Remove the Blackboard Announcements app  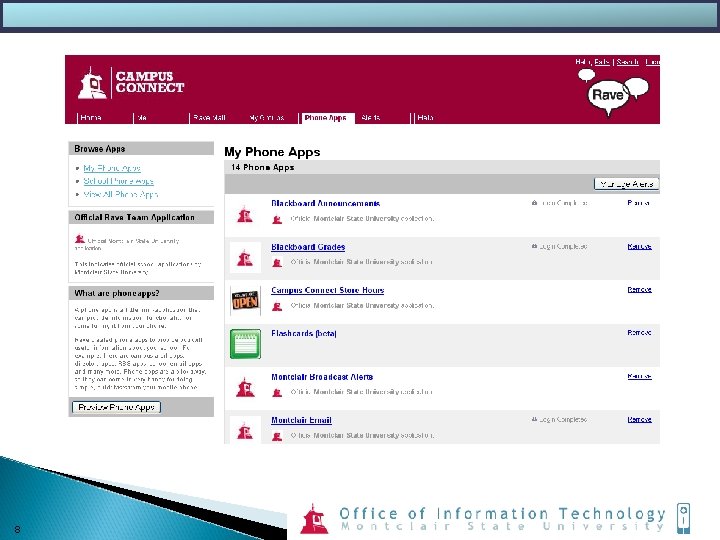pos(639,202)
